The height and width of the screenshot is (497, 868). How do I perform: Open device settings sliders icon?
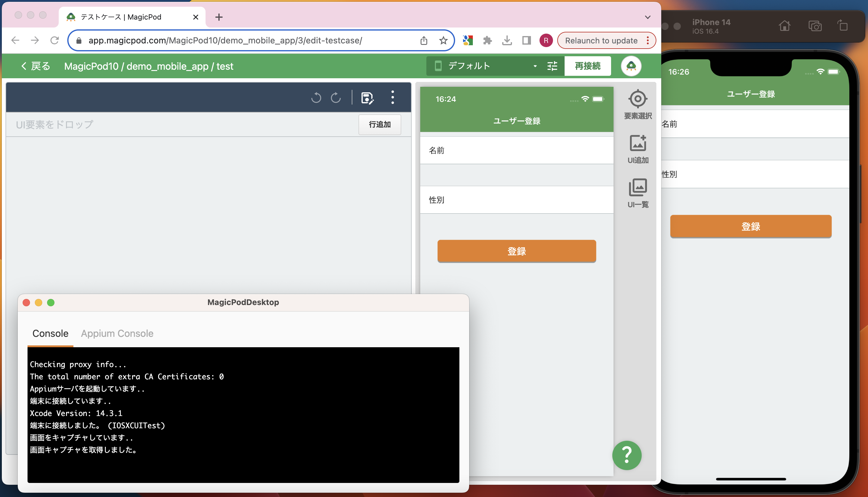(x=552, y=66)
